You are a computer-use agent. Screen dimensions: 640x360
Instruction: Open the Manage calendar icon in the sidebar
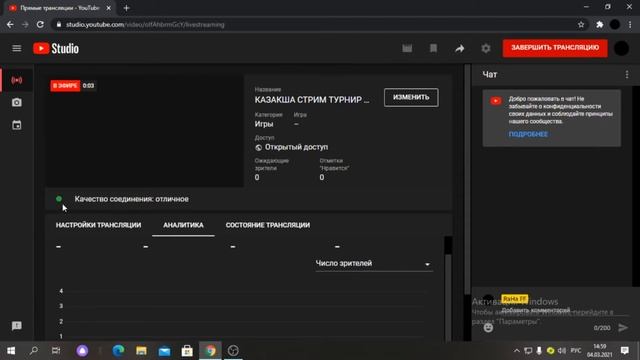point(17,125)
